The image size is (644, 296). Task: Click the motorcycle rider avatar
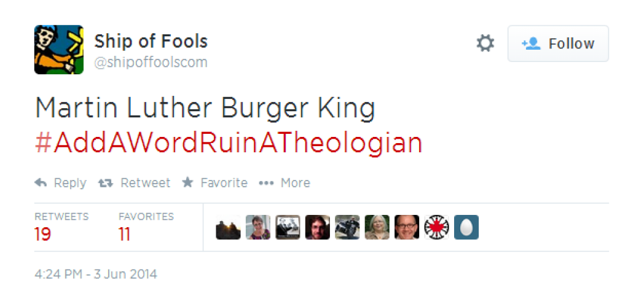347,227
